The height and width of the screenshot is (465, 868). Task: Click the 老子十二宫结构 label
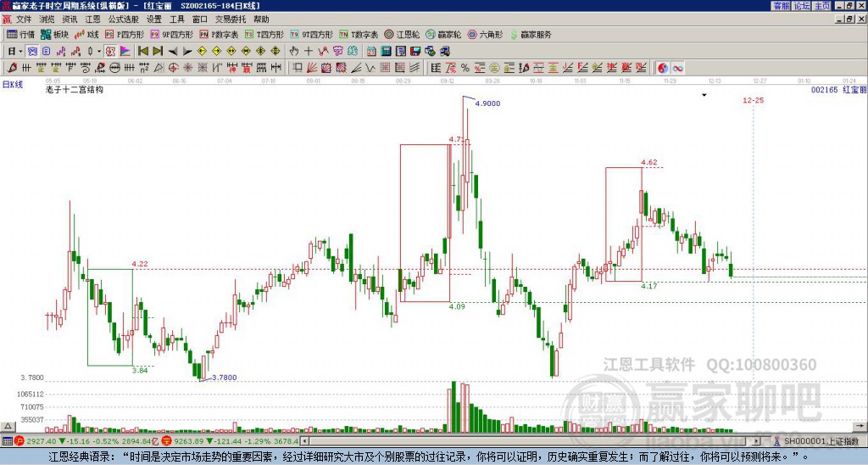75,89
